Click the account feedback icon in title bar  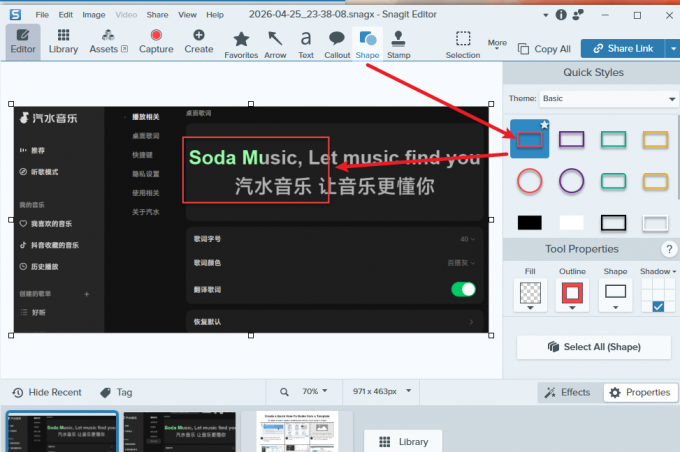tap(578, 15)
